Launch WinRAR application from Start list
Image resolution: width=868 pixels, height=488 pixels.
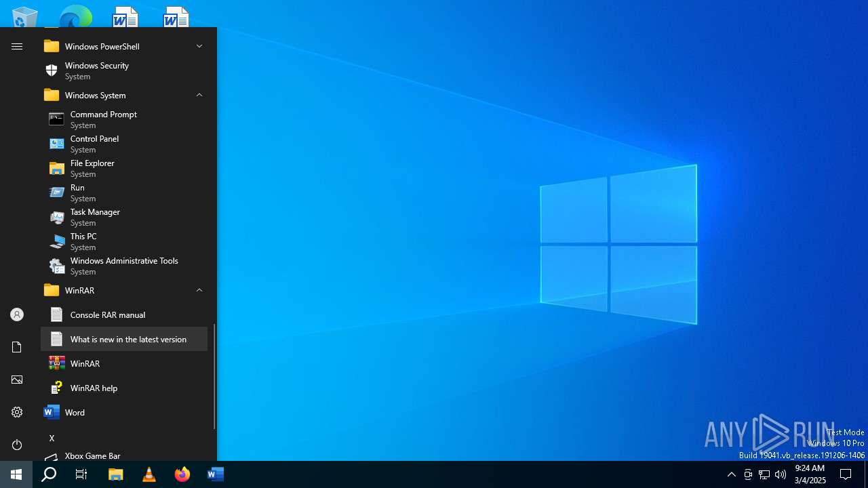[x=124, y=363]
